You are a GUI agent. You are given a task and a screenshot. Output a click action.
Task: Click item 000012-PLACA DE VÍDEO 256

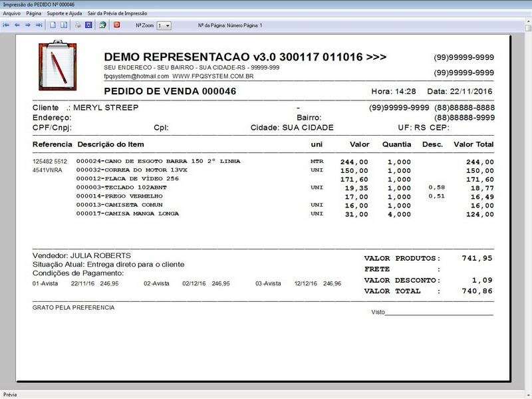click(x=127, y=179)
